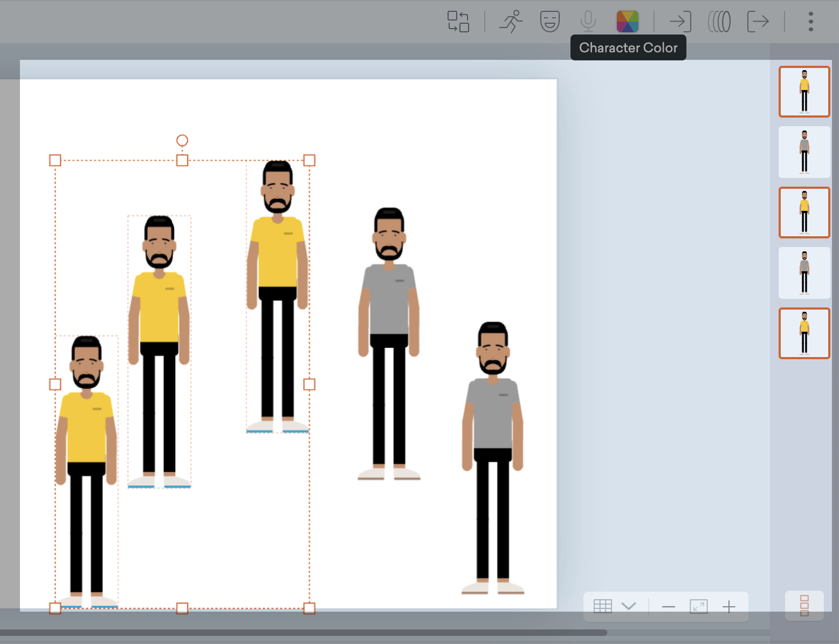
Task: Select the topmost yellow character thumbnail
Action: [804, 91]
